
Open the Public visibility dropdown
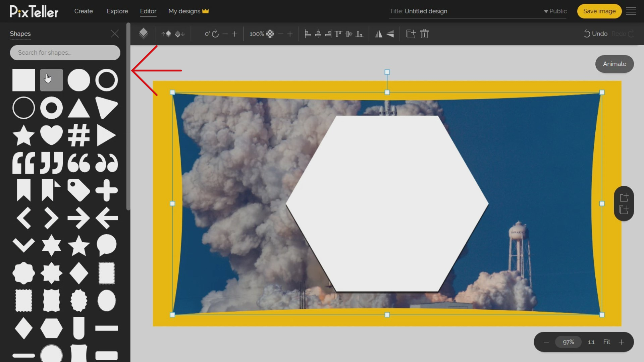[x=555, y=11]
